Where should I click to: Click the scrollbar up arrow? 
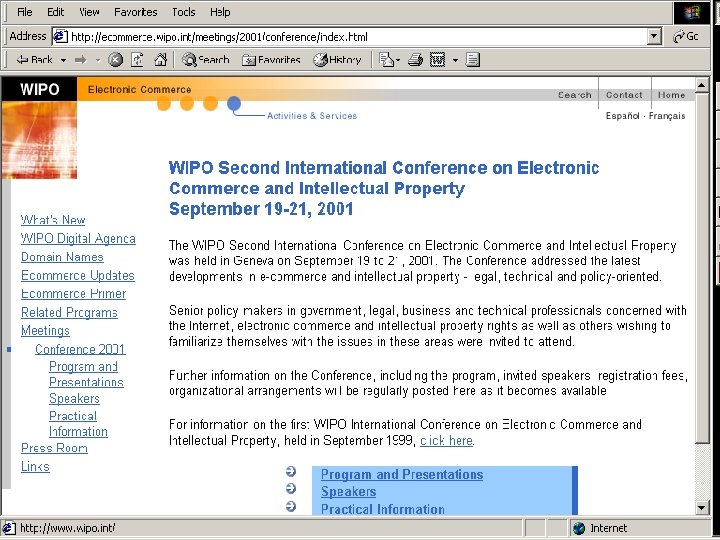[702, 85]
